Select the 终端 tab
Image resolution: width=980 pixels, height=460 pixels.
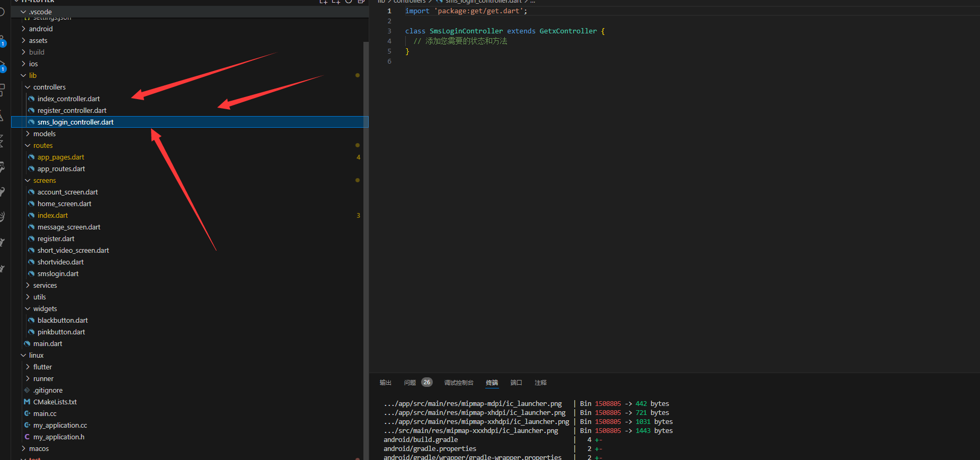(x=492, y=383)
